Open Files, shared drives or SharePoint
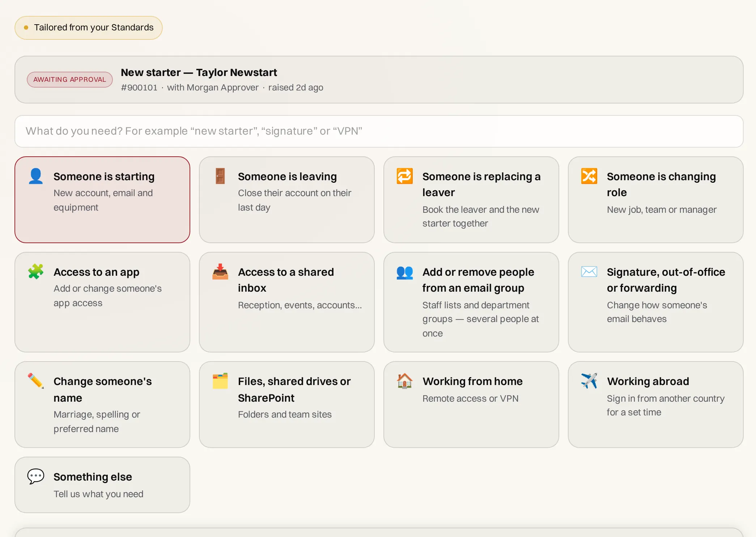756x537 pixels. pyautogui.click(x=287, y=405)
